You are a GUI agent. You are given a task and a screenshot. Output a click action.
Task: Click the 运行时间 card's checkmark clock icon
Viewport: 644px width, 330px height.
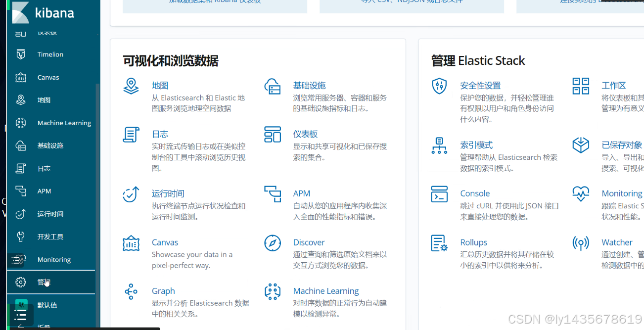click(x=131, y=194)
